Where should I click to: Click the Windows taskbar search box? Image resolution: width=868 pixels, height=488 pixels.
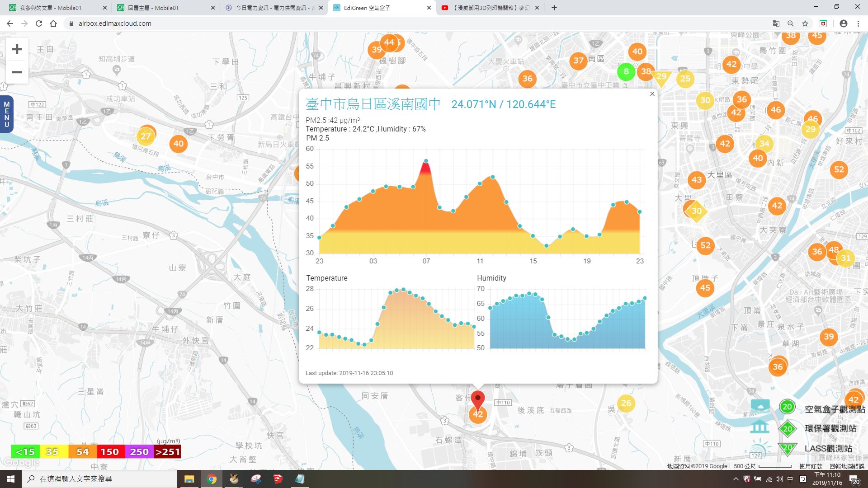coord(99,479)
